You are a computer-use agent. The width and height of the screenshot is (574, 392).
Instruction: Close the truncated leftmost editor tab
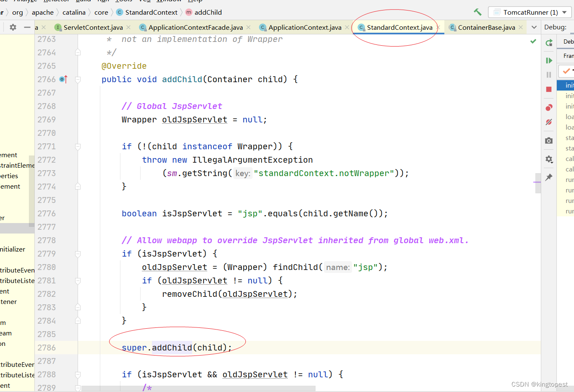coord(44,27)
